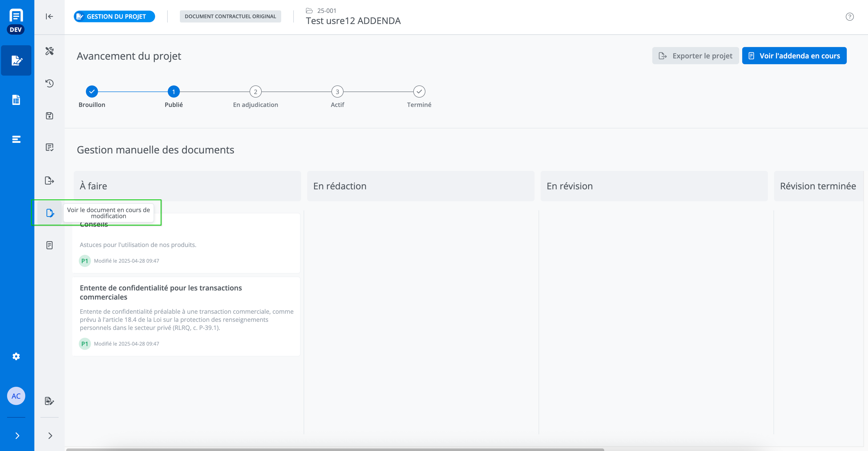Click the export arrow sidebar icon
868x451 pixels.
click(50, 181)
